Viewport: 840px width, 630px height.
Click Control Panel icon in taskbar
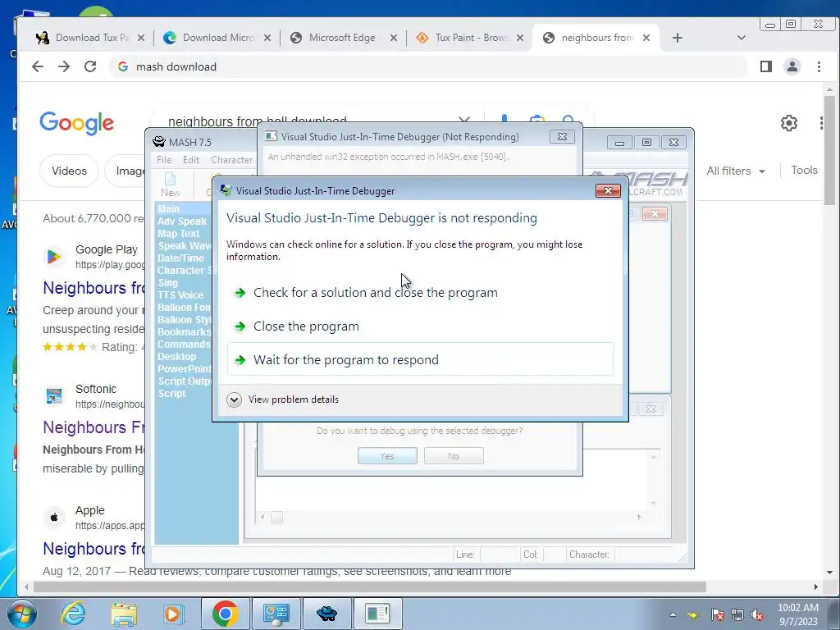(x=276, y=614)
